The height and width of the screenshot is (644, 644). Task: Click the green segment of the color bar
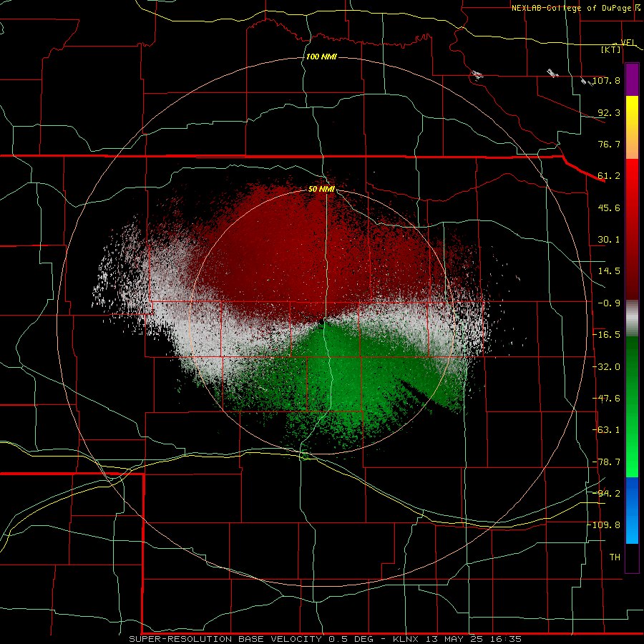click(632, 406)
